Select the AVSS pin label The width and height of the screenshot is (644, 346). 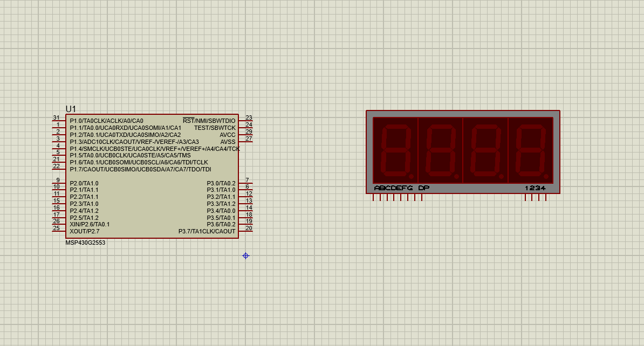(228, 142)
